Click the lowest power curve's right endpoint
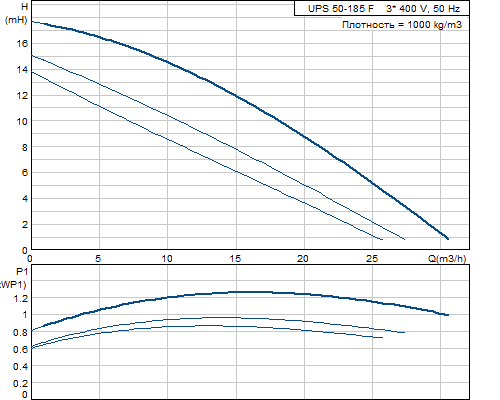Viewport: 500px width, 400px height. point(382,337)
